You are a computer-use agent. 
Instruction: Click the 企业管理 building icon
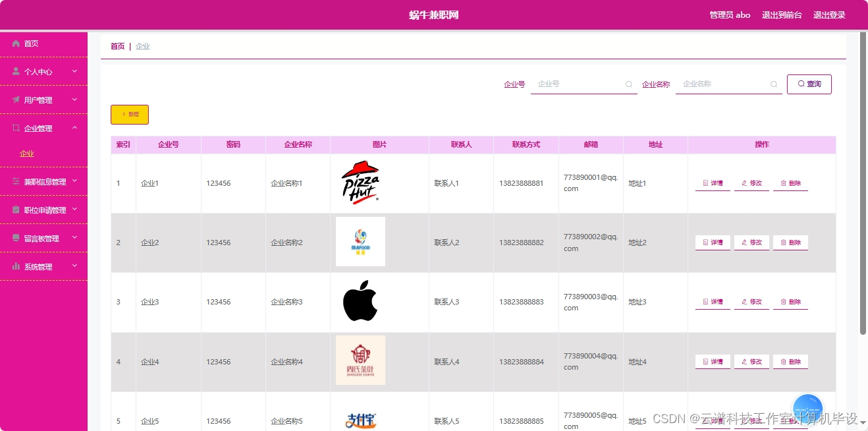16,128
